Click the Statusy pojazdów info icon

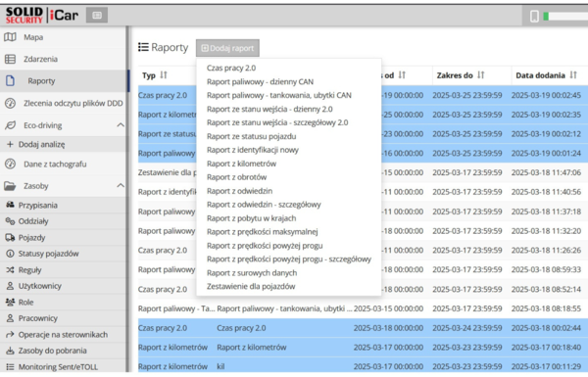(x=10, y=254)
